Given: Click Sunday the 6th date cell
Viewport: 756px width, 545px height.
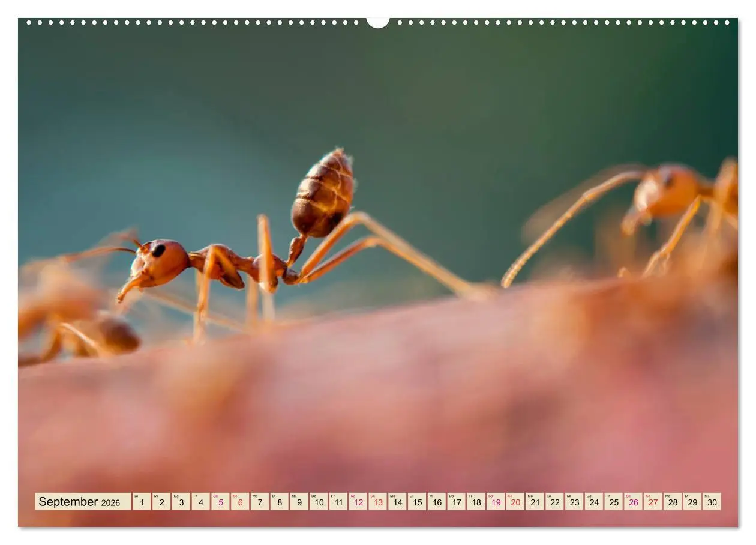Looking at the screenshot, I should (x=240, y=502).
